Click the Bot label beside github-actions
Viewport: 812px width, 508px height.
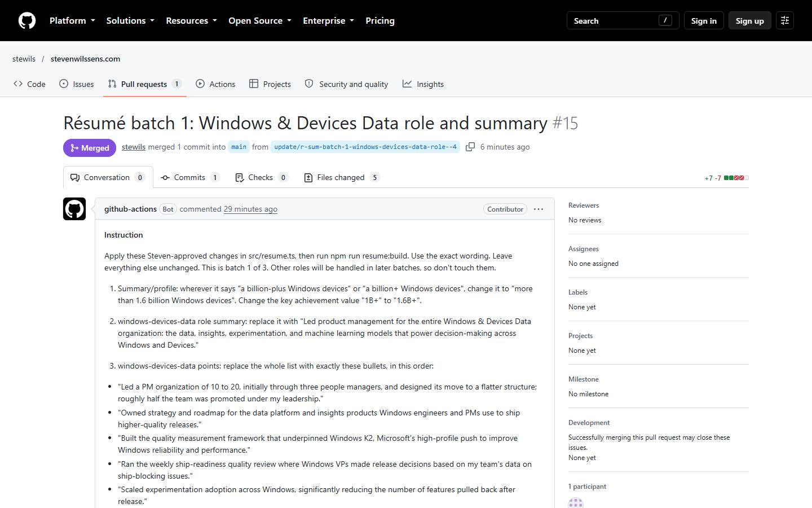click(x=168, y=209)
